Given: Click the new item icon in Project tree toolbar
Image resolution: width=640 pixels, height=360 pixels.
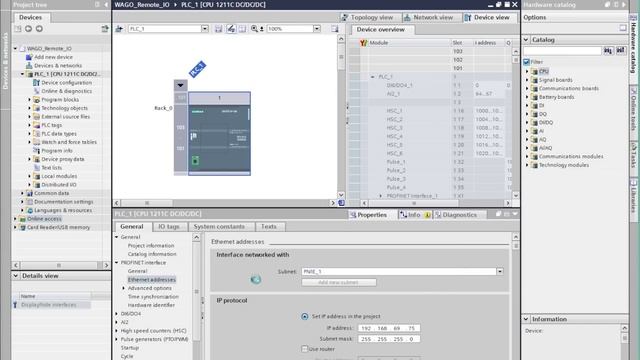Looking at the screenshot, I should (18, 29).
